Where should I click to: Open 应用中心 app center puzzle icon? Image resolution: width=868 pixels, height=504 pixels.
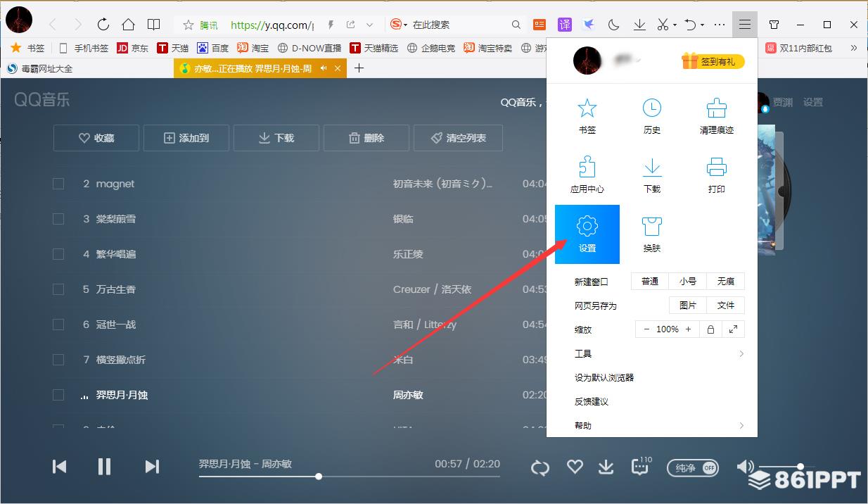click(x=587, y=175)
